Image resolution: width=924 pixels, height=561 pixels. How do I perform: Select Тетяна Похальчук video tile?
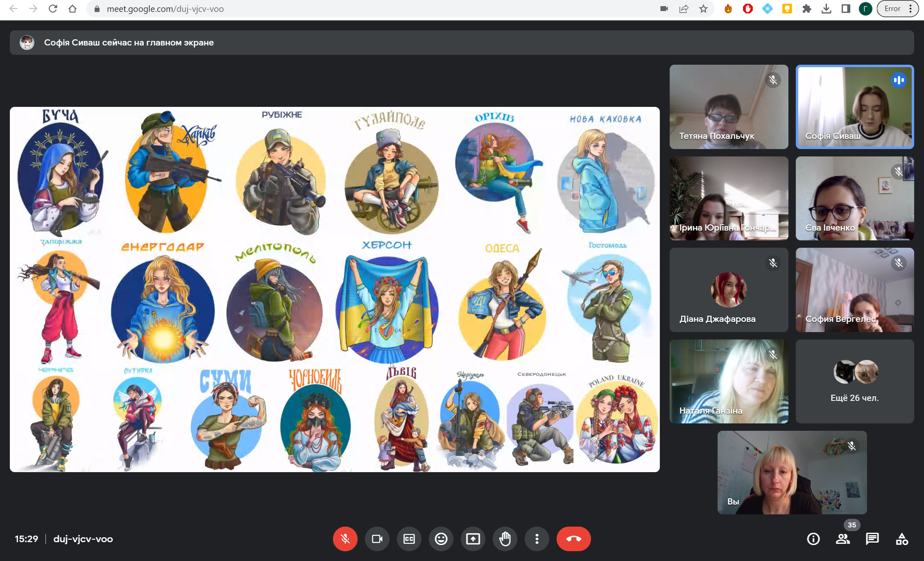729,107
